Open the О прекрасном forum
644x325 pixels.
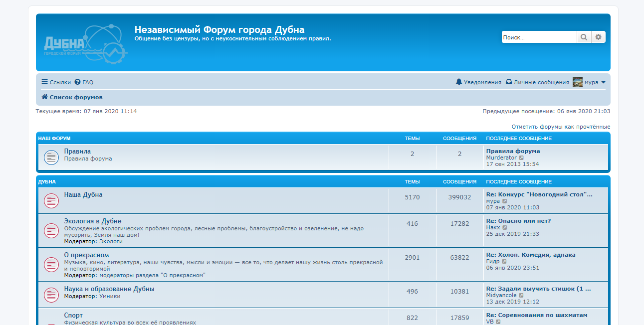(x=86, y=255)
